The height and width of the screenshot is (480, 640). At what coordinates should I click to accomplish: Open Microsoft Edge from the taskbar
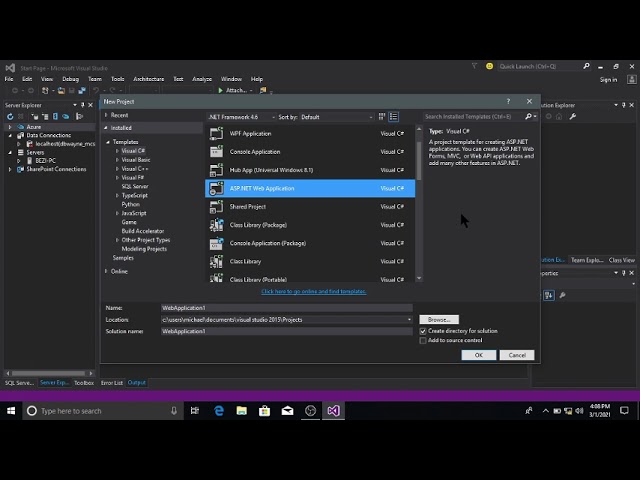219,411
